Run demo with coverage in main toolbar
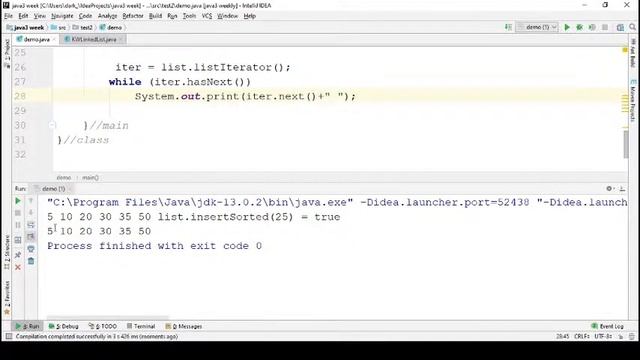640x360 pixels. click(592, 27)
